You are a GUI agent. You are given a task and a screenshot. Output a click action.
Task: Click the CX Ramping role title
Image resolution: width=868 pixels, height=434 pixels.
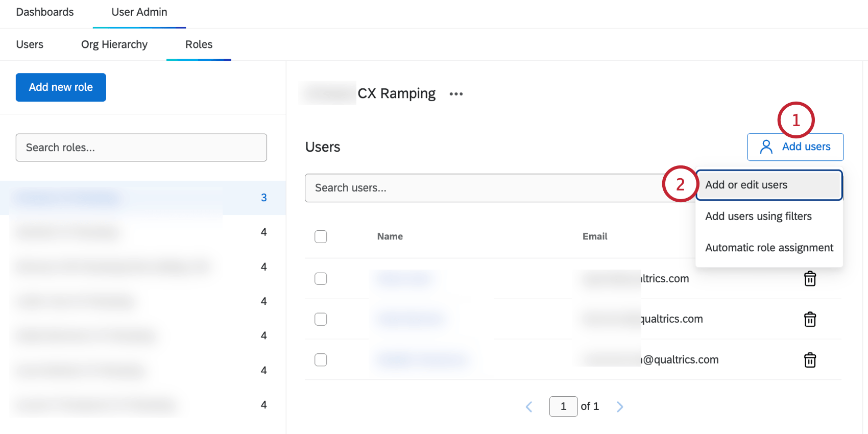coord(397,93)
